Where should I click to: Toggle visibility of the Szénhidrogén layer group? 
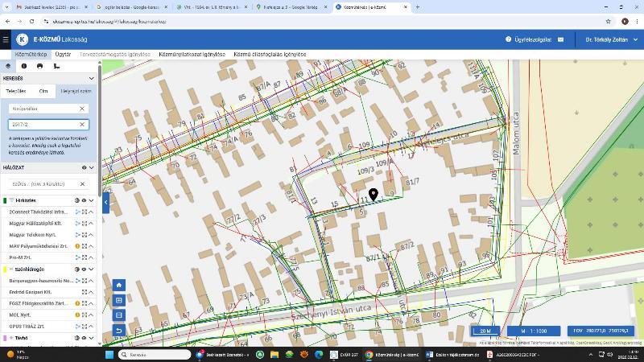coord(84,269)
